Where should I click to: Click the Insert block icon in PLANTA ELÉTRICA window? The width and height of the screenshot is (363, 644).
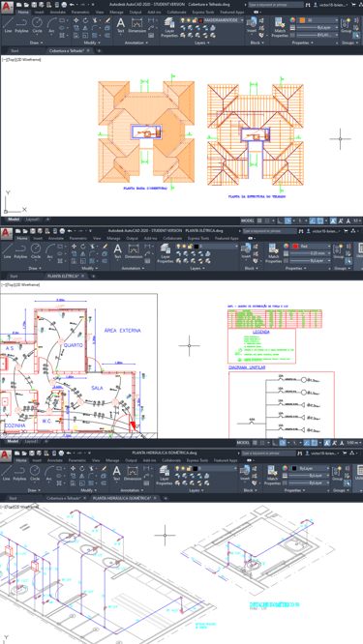click(246, 251)
